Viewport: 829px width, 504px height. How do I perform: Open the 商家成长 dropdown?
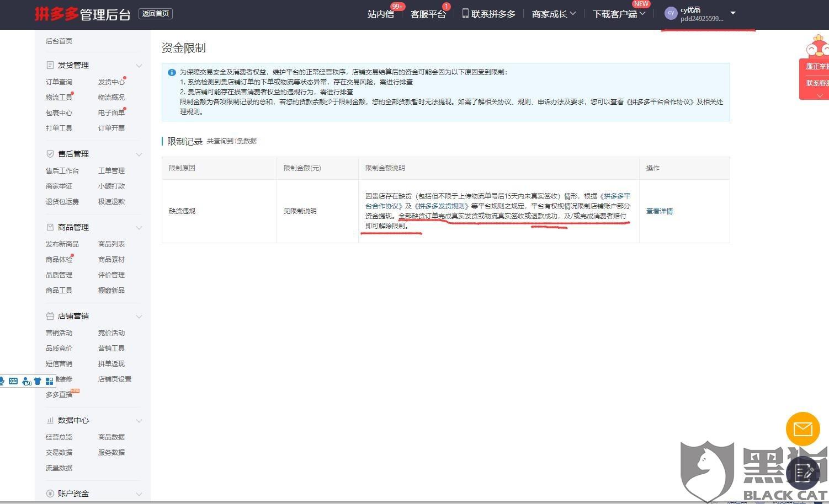point(554,14)
